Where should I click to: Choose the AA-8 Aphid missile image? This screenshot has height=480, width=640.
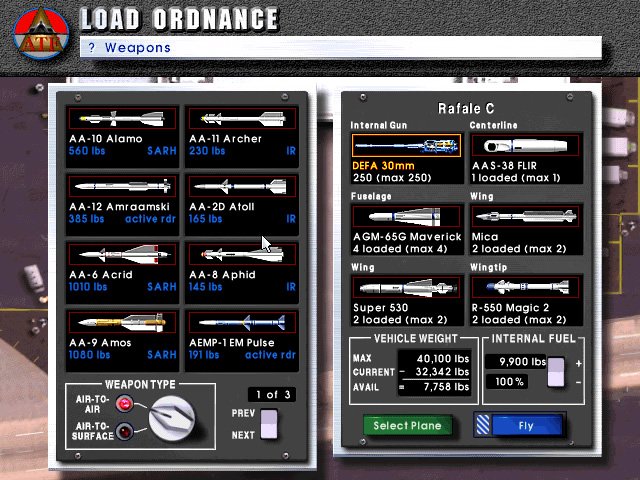[x=242, y=255]
